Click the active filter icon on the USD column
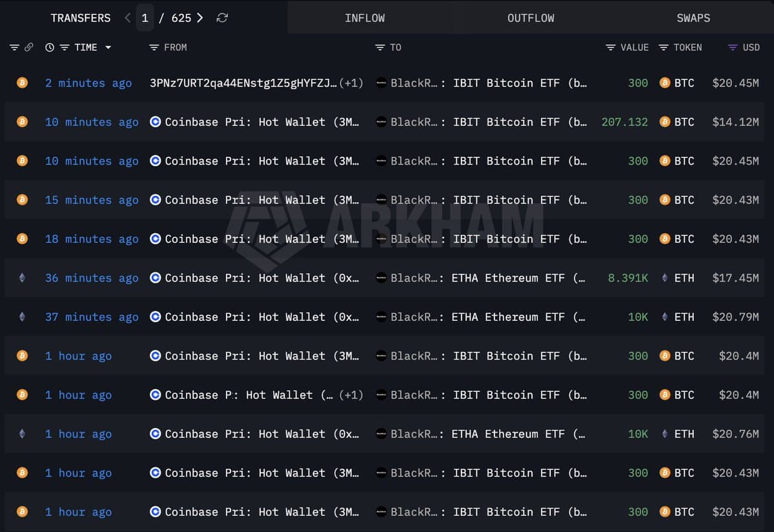The image size is (774, 532). 731,47
